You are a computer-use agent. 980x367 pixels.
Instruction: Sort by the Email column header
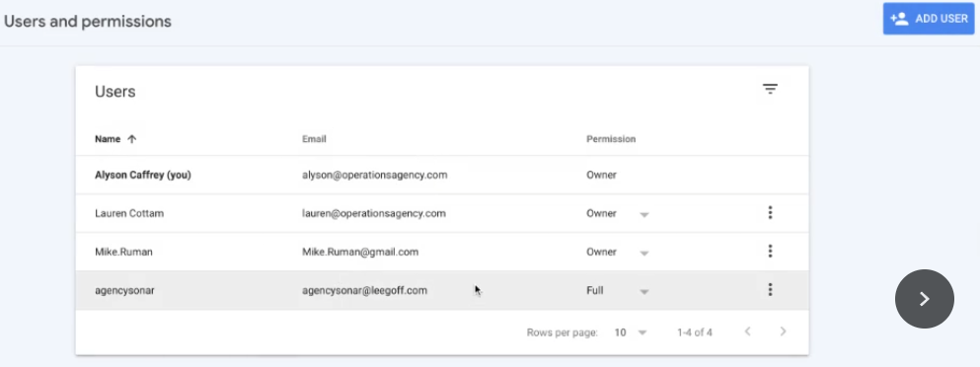(x=315, y=139)
